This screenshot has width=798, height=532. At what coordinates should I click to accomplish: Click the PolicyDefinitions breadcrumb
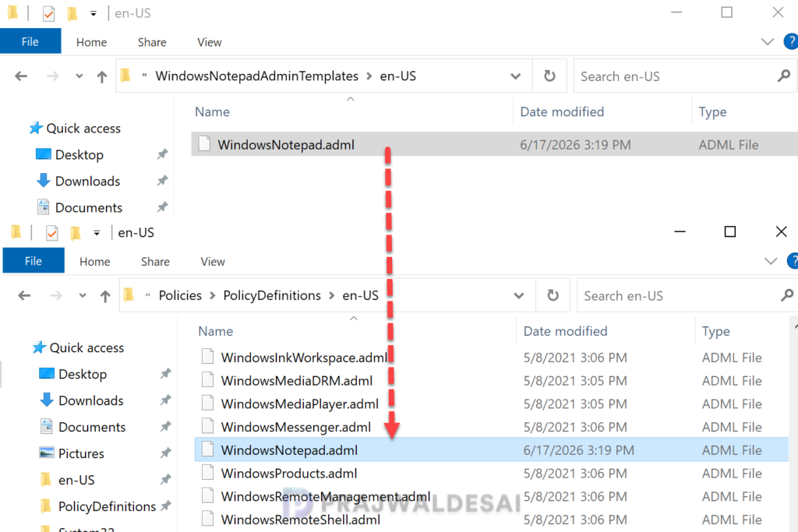pyautogui.click(x=272, y=295)
